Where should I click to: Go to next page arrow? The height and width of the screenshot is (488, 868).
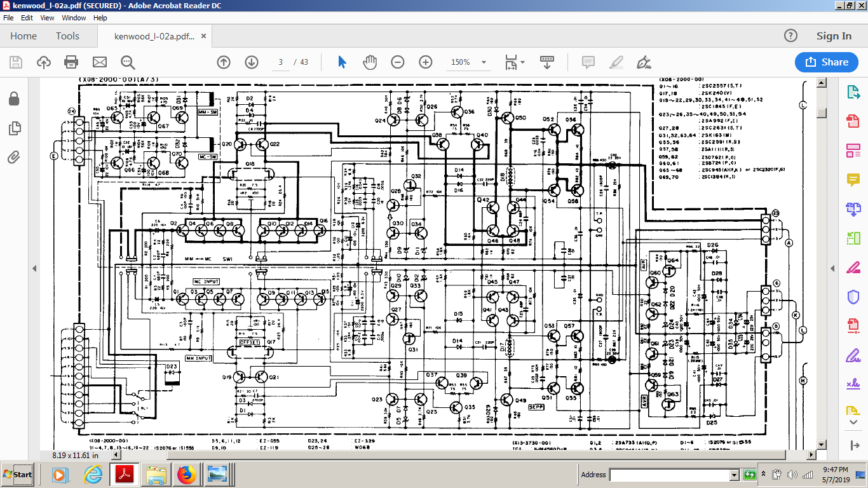pos(252,62)
